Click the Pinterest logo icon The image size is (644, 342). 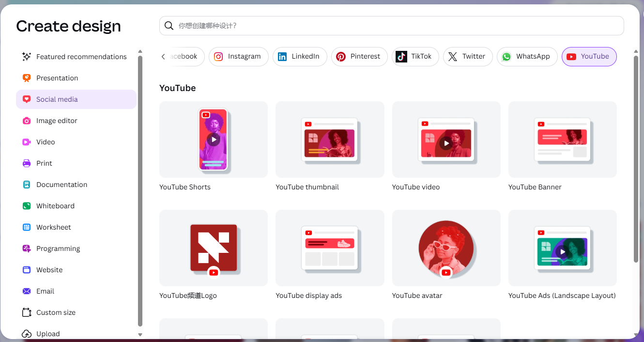tap(341, 57)
